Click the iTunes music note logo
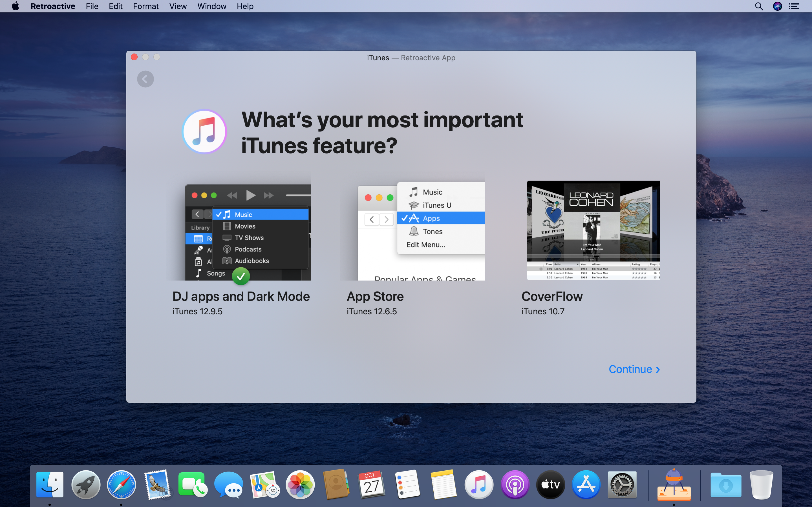The height and width of the screenshot is (507, 812). pyautogui.click(x=204, y=132)
